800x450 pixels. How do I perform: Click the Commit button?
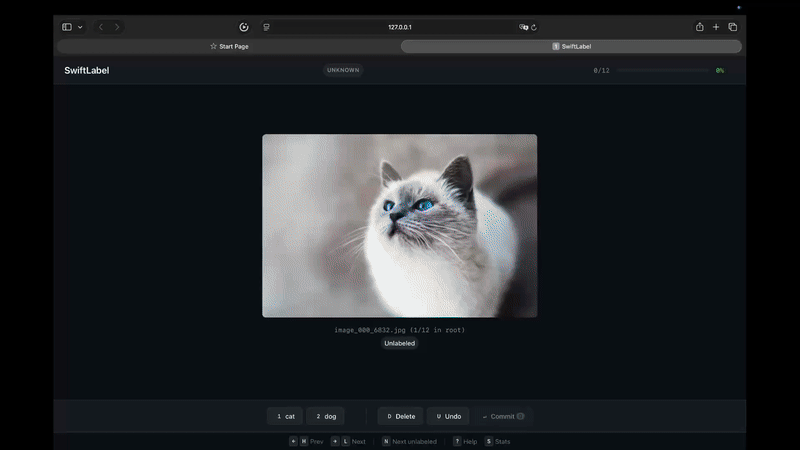503,416
